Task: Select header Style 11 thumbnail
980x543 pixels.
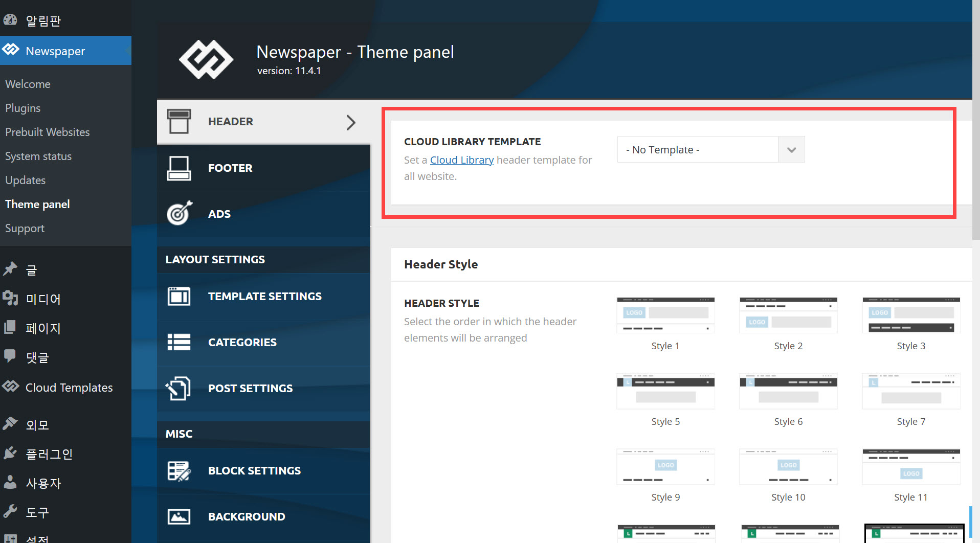Action: [911, 466]
